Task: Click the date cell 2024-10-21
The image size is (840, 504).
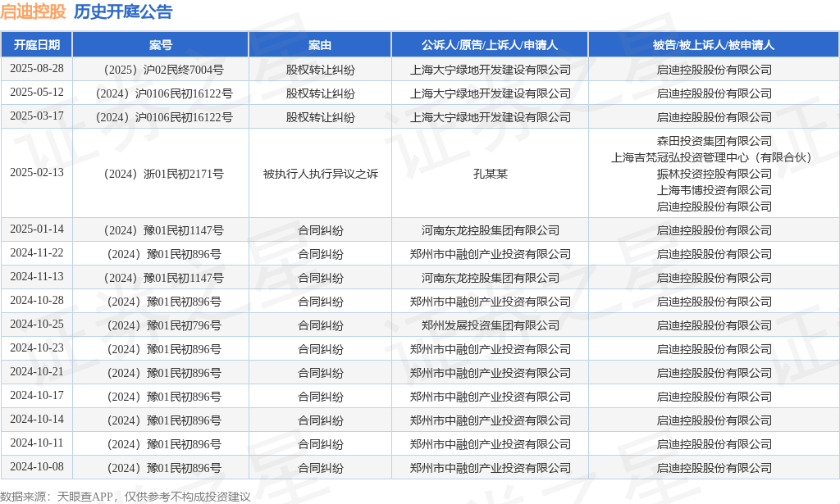Action: [36, 371]
